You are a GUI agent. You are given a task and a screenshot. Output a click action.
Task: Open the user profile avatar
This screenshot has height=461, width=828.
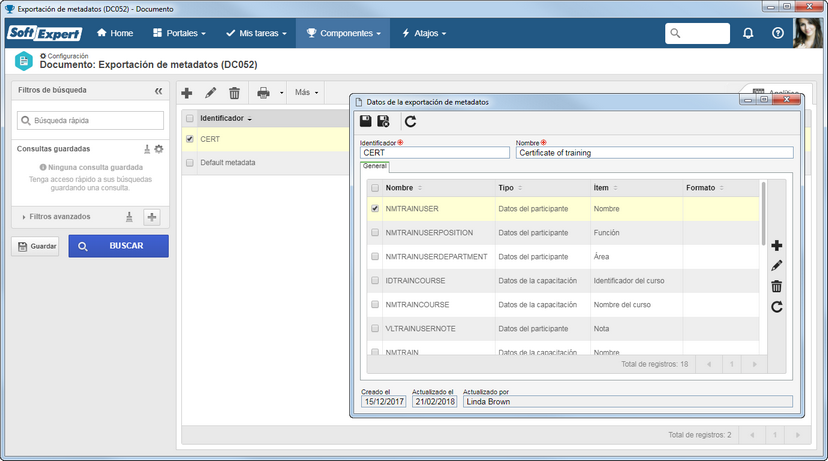(x=807, y=33)
